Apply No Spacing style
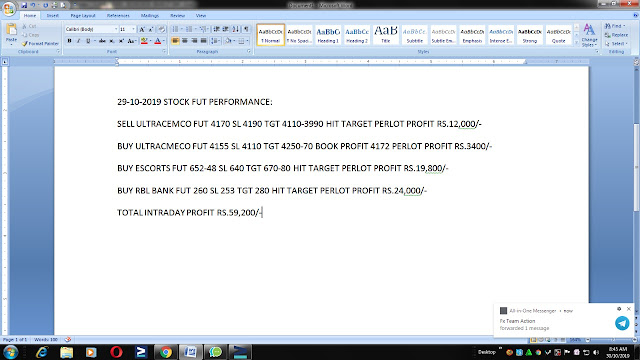Viewport: 640px width, 360px height. 299,35
